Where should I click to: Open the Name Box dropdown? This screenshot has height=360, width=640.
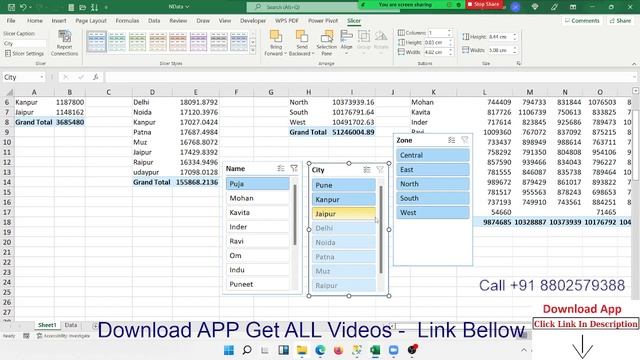click(x=42, y=77)
